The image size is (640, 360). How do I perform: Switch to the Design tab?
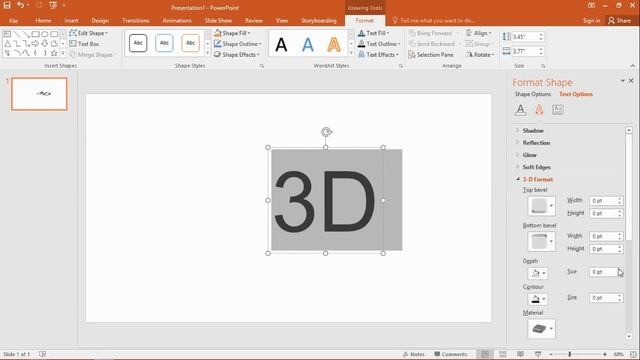[x=100, y=20]
